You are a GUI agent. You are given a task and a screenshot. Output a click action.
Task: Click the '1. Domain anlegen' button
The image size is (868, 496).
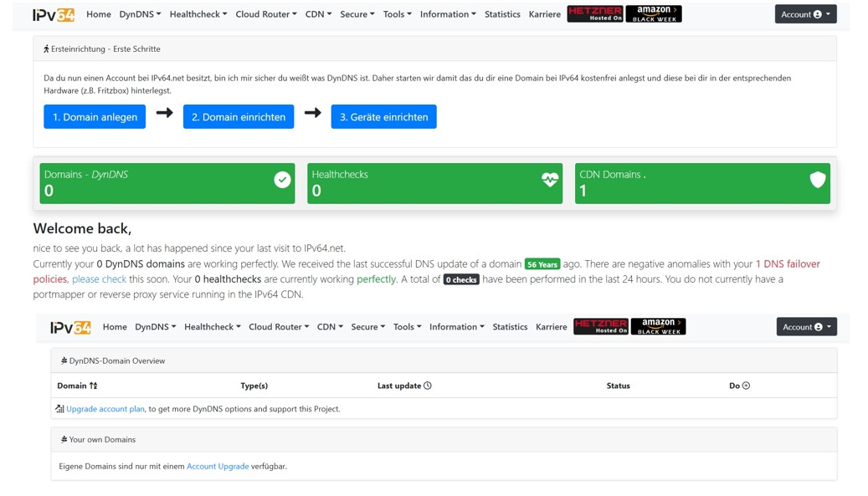click(x=95, y=117)
